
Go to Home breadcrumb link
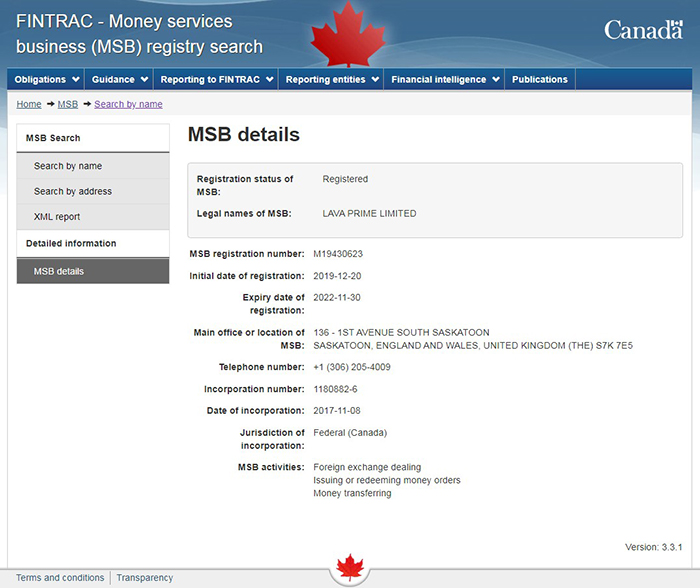click(29, 104)
